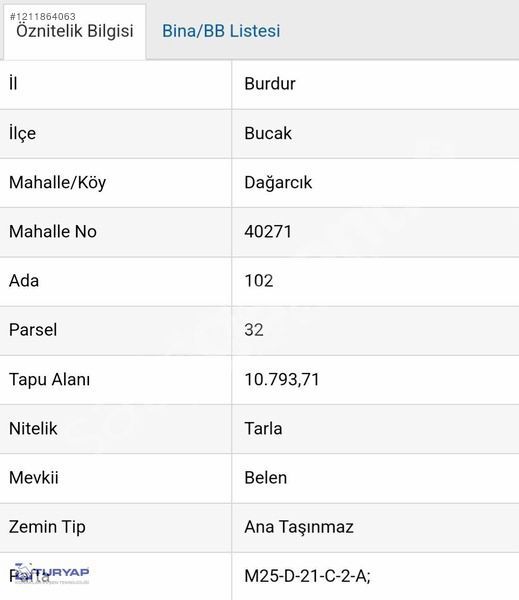Click the Parsel value 32

254,330
